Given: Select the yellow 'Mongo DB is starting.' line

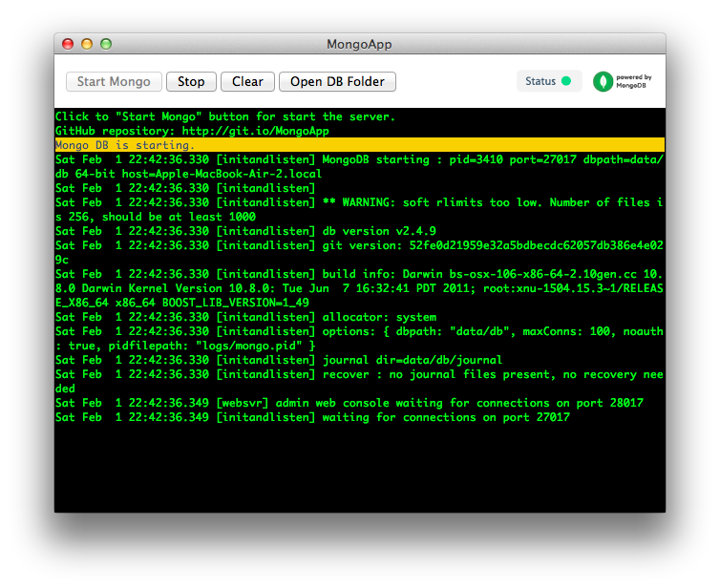Looking at the screenshot, I should pyautogui.click(x=360, y=145).
